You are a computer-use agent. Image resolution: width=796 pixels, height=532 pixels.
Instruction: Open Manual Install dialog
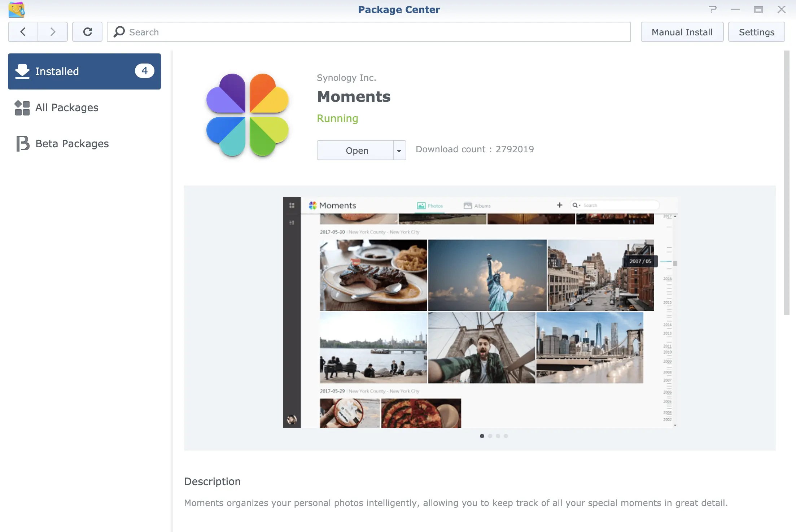pos(682,32)
